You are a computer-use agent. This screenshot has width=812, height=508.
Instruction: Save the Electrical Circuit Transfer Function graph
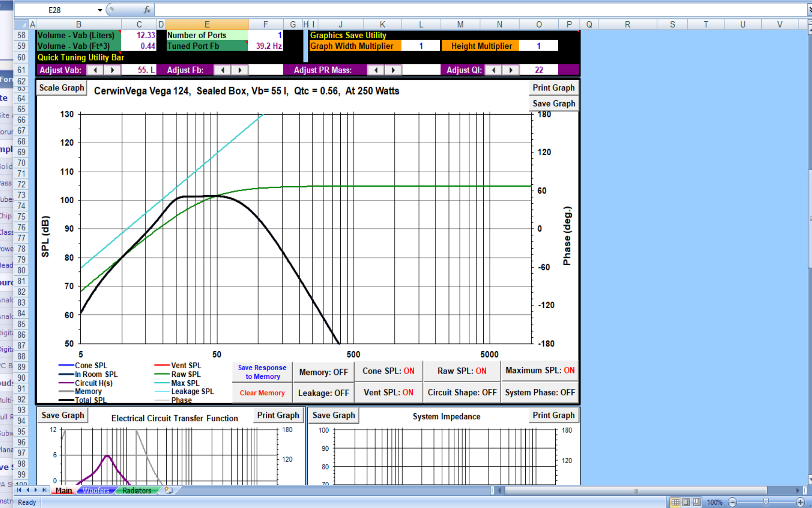click(63, 416)
